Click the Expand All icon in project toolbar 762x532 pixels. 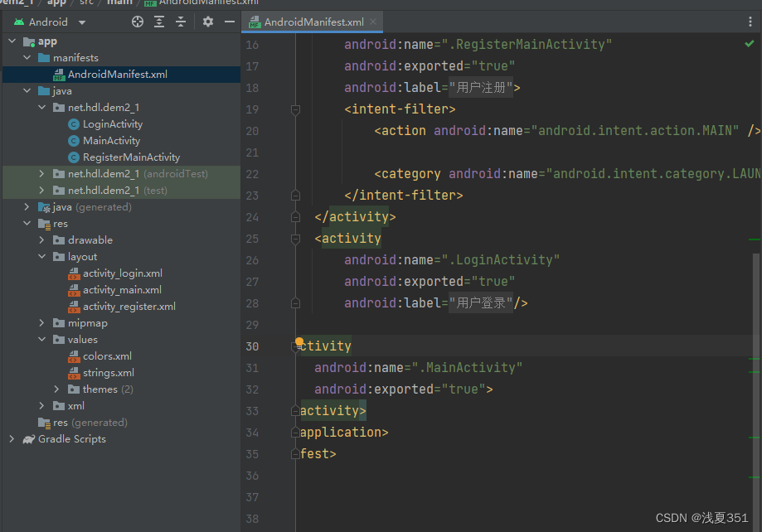click(x=159, y=22)
